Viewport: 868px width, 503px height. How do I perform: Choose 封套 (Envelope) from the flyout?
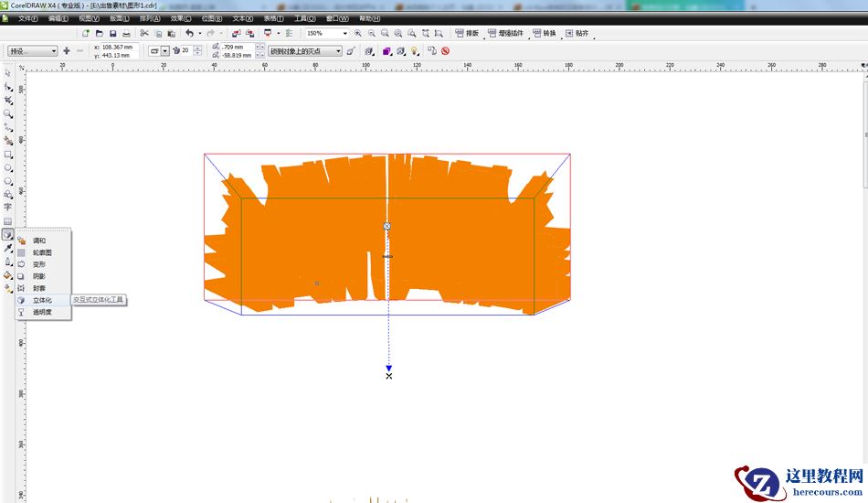click(x=43, y=288)
